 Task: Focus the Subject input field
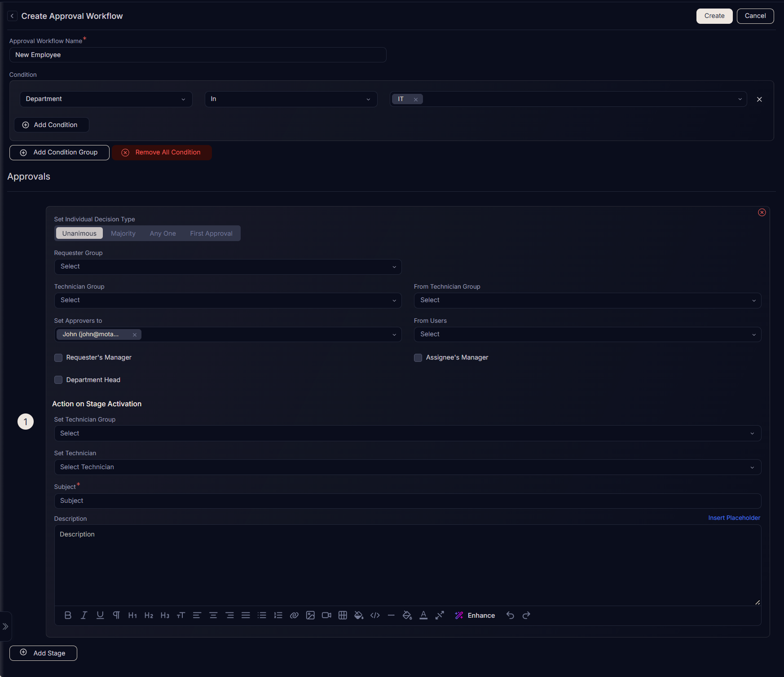(408, 501)
